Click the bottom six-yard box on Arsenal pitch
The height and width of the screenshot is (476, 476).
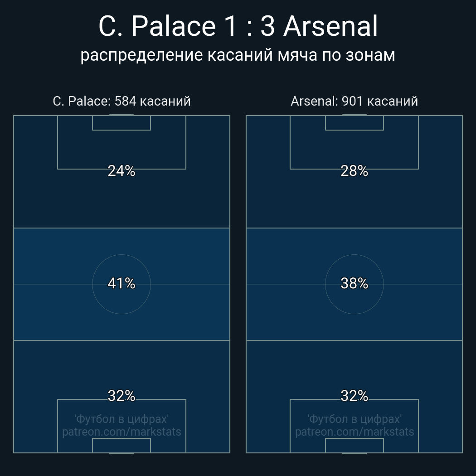[354, 446]
